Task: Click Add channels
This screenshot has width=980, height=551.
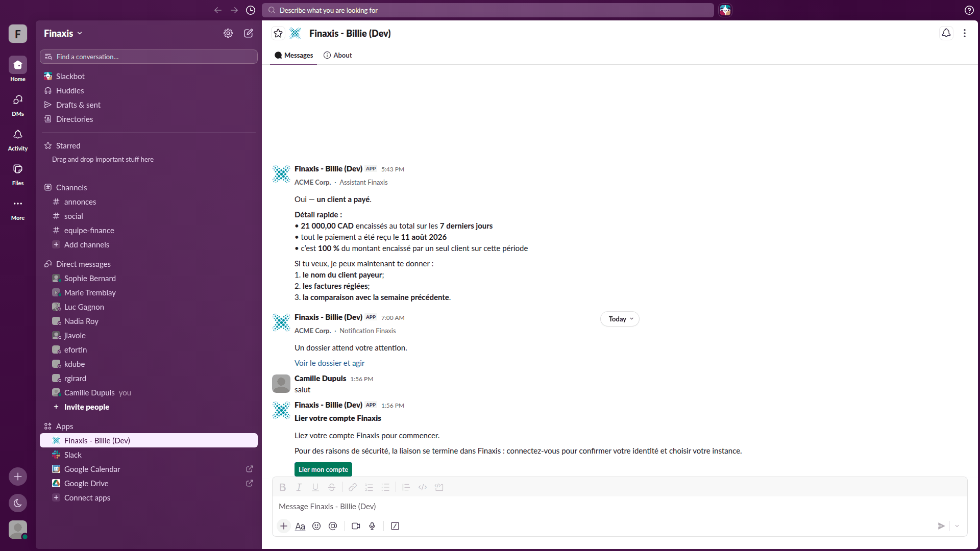Action: pyautogui.click(x=149, y=244)
